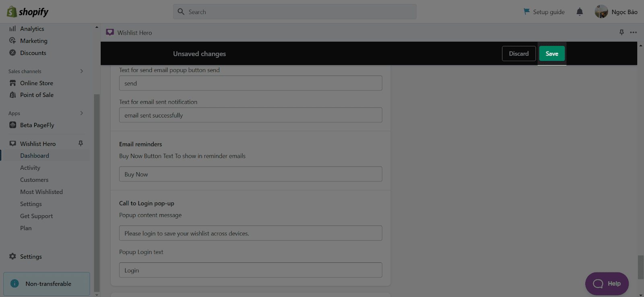The image size is (644, 297).
Task: Click the Wishlist Hero header logo icon
Action: pos(110,33)
